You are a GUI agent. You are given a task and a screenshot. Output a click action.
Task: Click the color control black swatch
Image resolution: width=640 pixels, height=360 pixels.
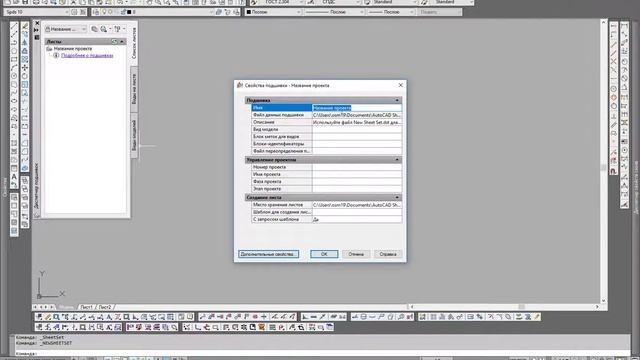coord(249,12)
